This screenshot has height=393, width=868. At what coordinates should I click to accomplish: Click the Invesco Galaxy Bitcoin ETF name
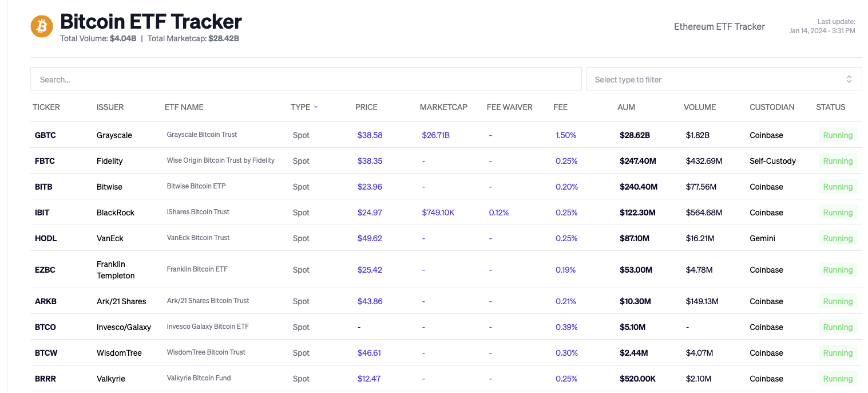(208, 327)
